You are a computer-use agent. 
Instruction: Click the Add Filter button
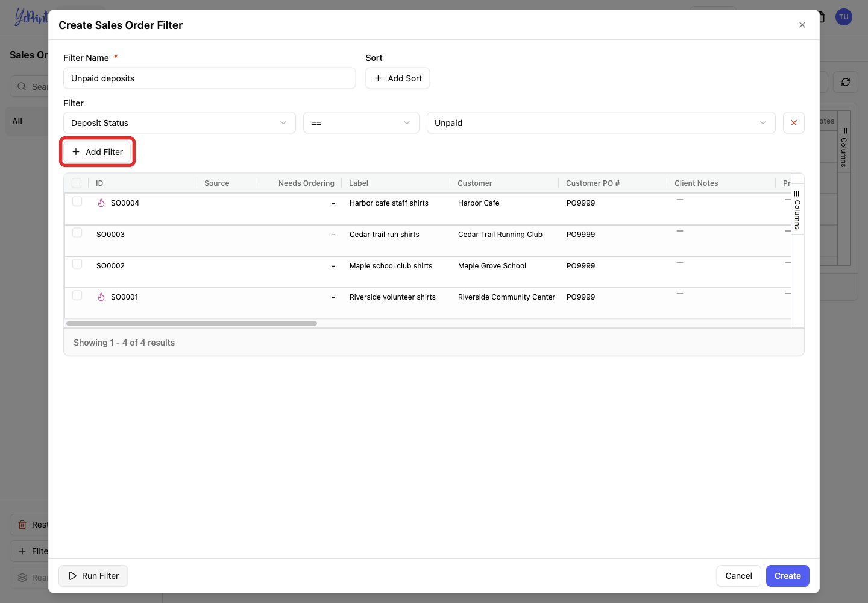[98, 152]
